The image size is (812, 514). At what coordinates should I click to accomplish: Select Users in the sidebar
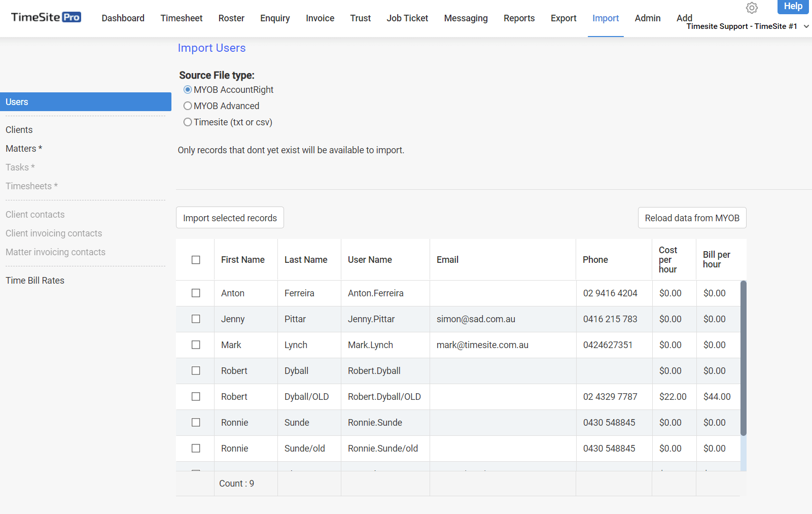[86, 102]
